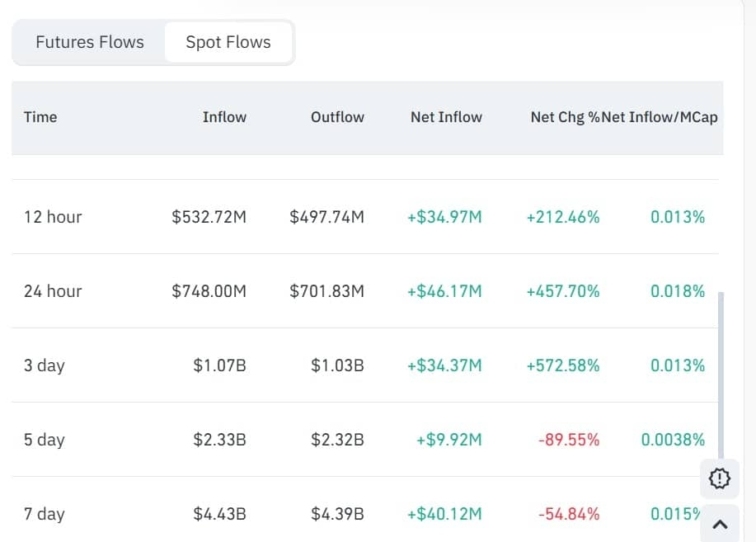
Task: Select the 24 hour row
Action: pyautogui.click(x=53, y=290)
